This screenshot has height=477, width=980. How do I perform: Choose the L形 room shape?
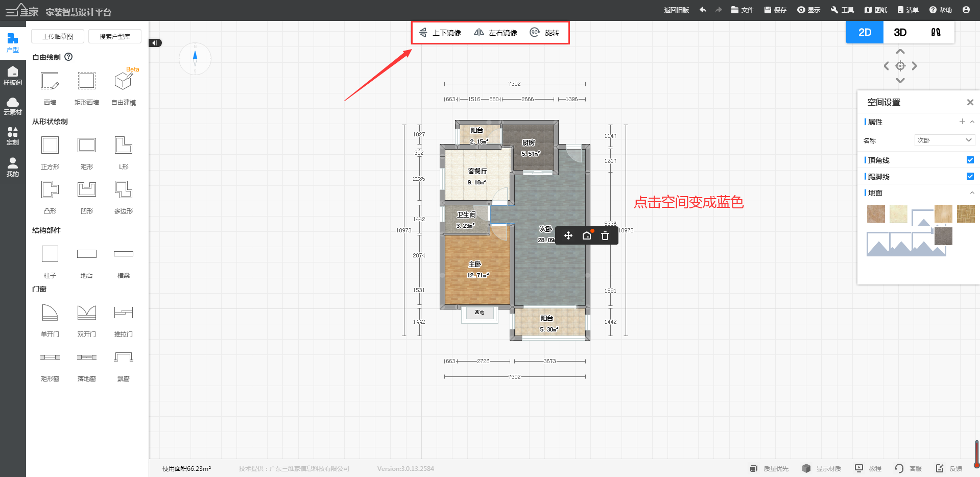123,146
